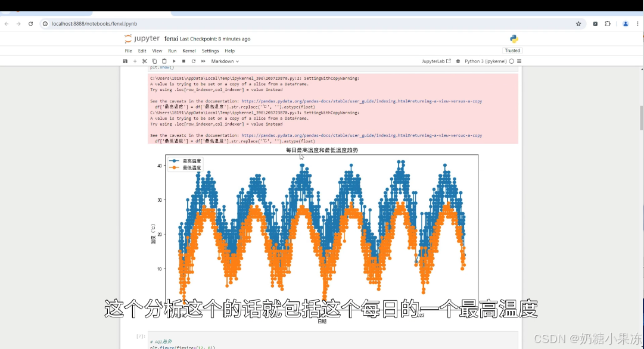Restart the kernel with the circular arrow icon
Screen dimensions: 644x349
coord(194,61)
